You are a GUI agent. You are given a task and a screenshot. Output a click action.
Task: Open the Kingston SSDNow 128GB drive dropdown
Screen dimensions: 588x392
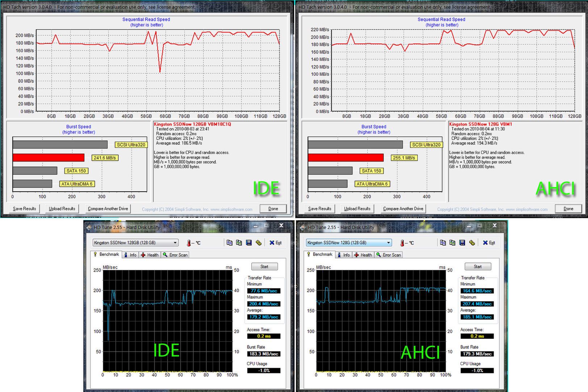(x=135, y=243)
